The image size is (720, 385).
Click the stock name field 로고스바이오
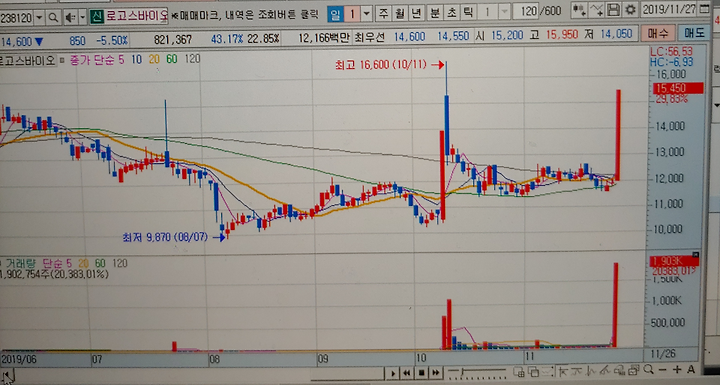pos(137,17)
